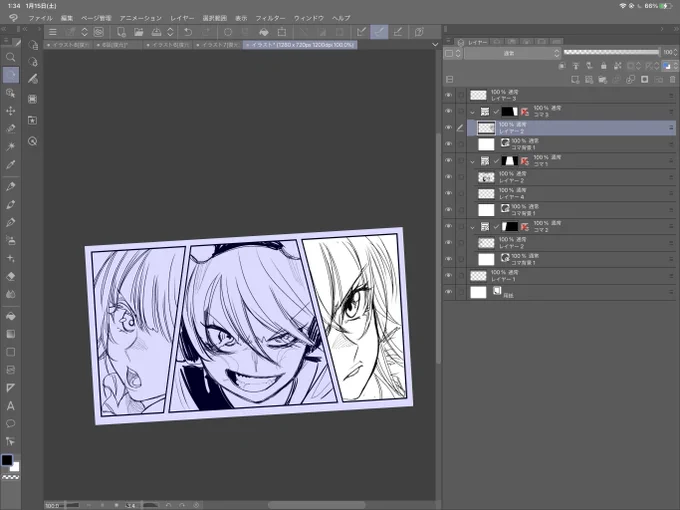Open the フィルター menu
This screenshot has width=680, height=510.
tap(270, 18)
